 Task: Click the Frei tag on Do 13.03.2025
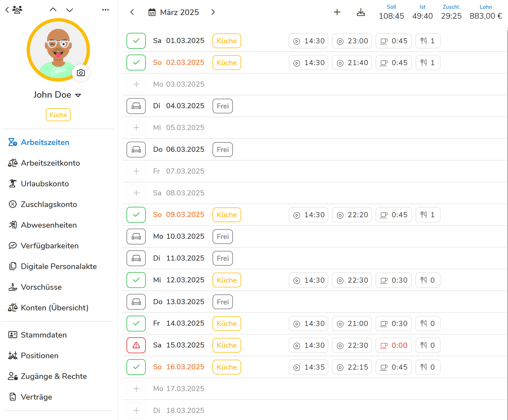click(x=223, y=302)
